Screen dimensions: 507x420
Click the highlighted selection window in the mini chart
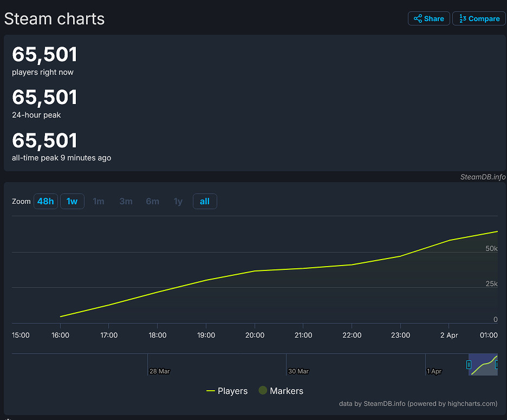(x=483, y=364)
